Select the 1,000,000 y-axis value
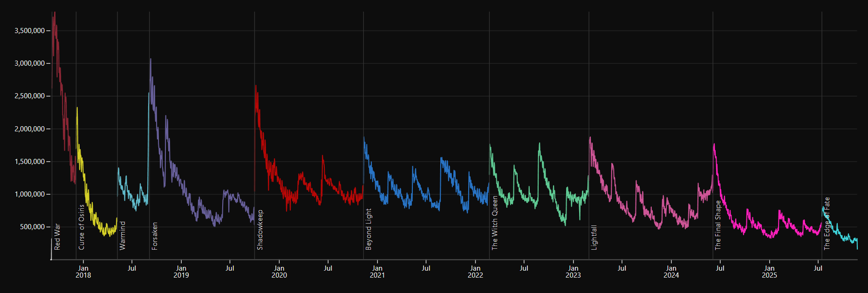The height and width of the screenshot is (293, 868). [x=30, y=194]
